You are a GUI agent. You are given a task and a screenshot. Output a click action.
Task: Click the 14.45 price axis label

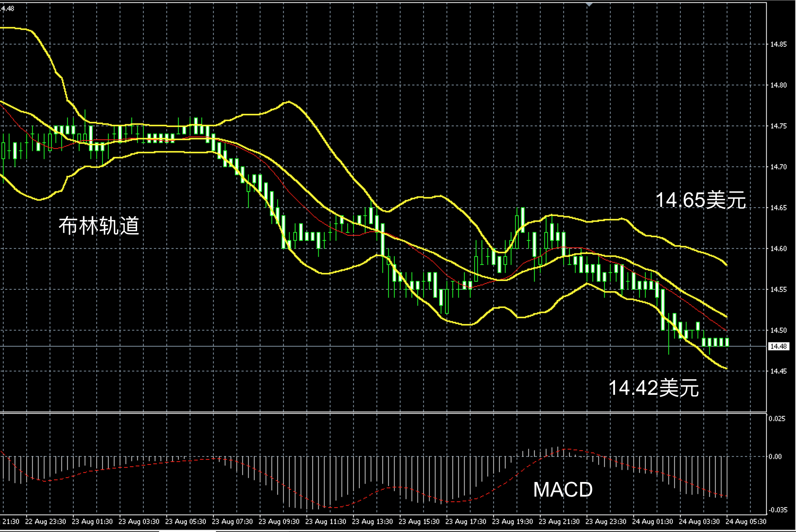[778, 371]
